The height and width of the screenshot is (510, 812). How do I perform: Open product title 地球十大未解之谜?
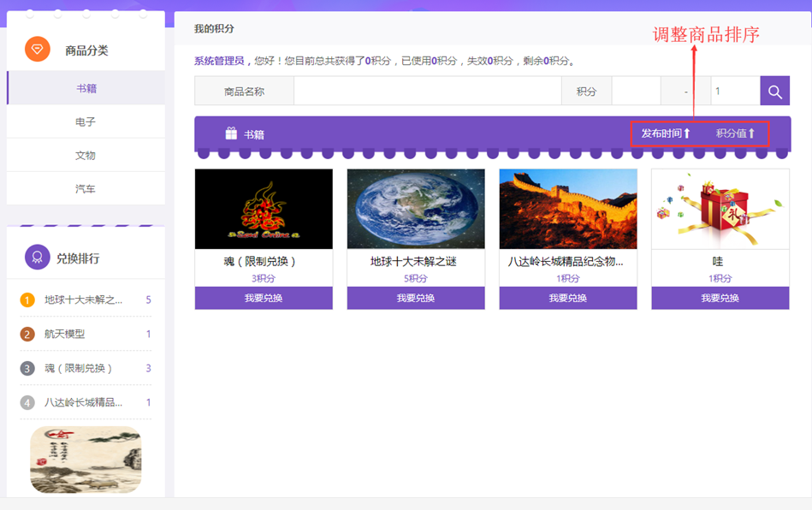(413, 262)
